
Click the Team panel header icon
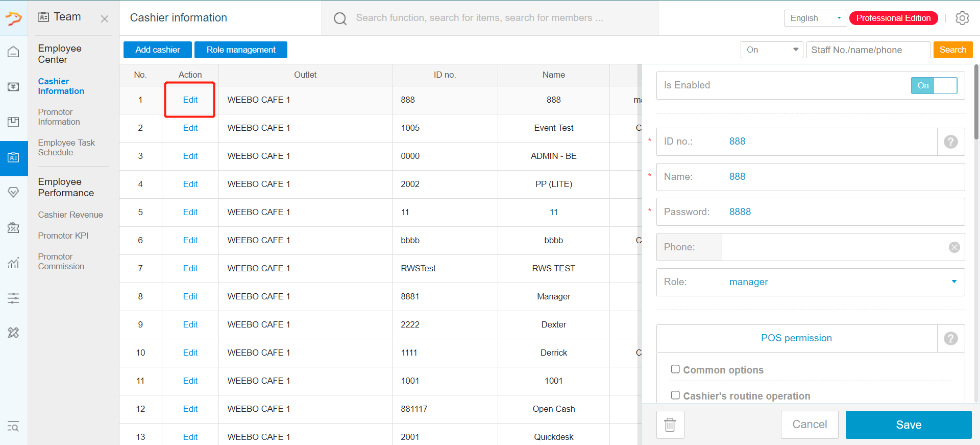tap(43, 17)
